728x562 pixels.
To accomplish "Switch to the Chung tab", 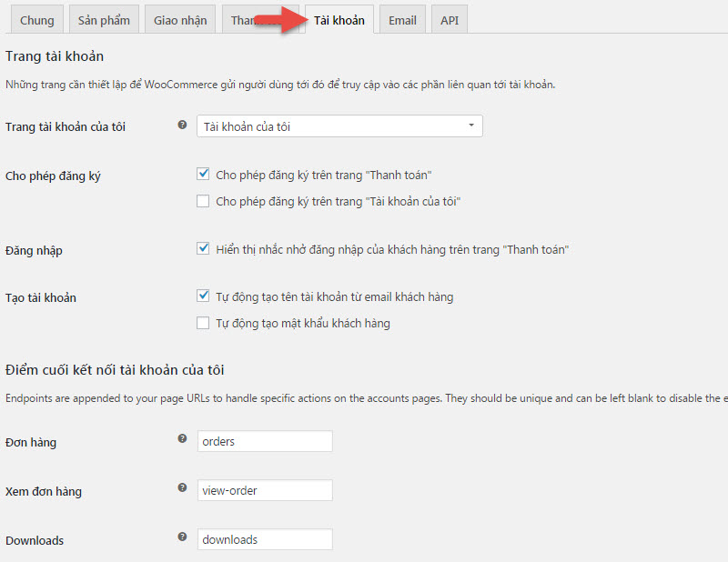I will [x=37, y=20].
